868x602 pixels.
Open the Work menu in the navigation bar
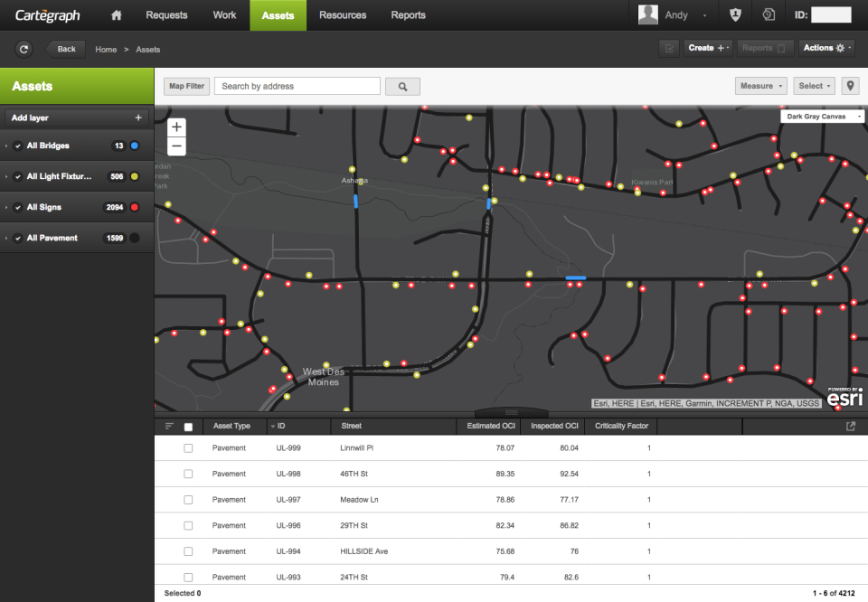(224, 14)
